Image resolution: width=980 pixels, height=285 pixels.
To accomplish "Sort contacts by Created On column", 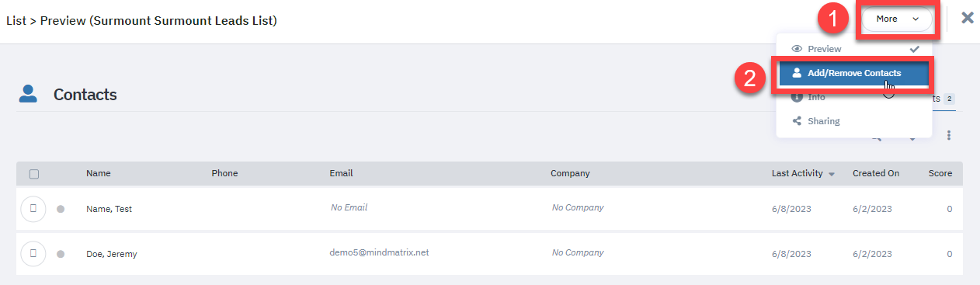I will point(876,173).
